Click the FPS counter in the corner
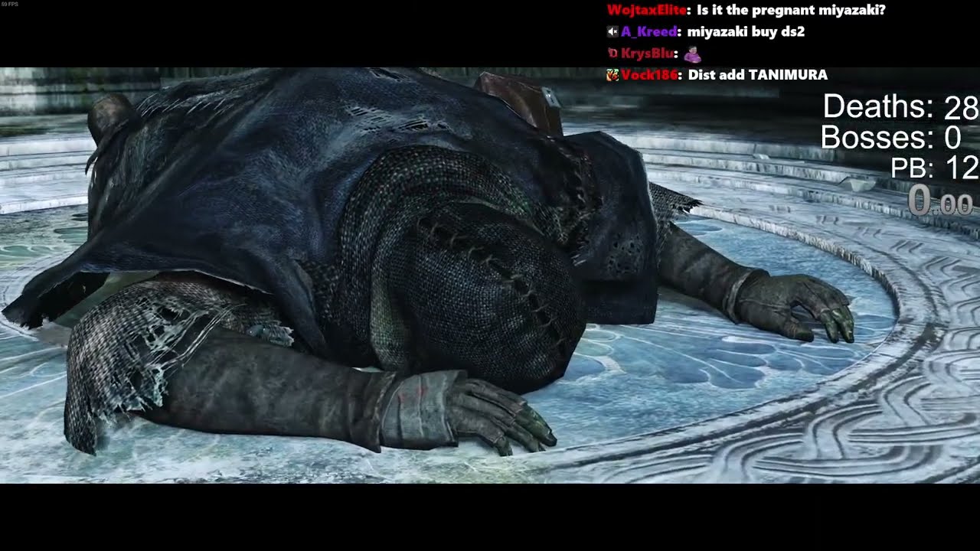The height and width of the screenshot is (551, 980). coord(10,4)
